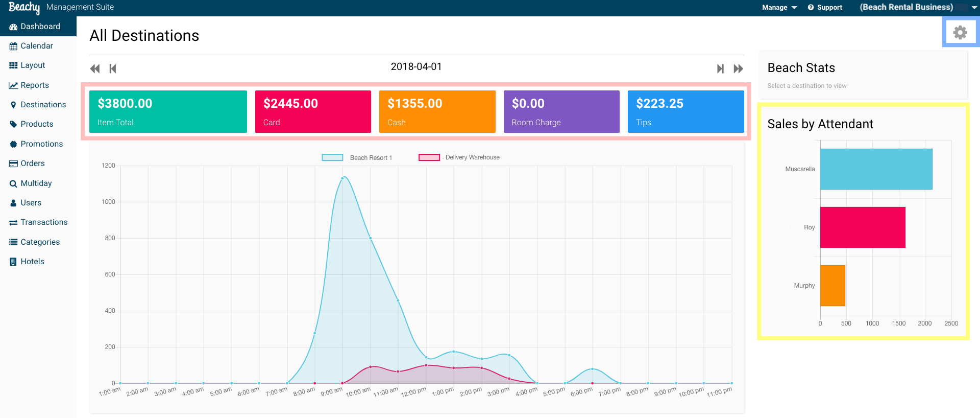Click the peak point of Beach Resort line
Image resolution: width=980 pixels, height=418 pixels.
coord(342,178)
